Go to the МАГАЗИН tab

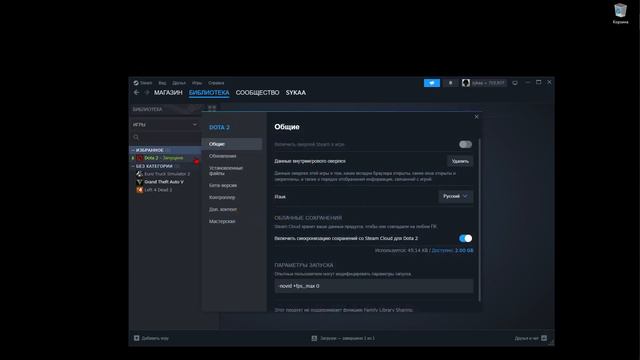click(x=168, y=93)
